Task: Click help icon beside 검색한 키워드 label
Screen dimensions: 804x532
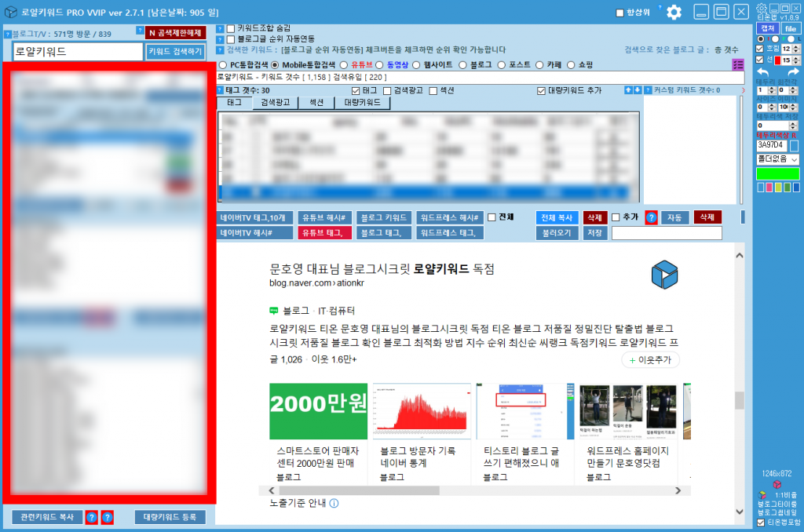Action: point(220,49)
